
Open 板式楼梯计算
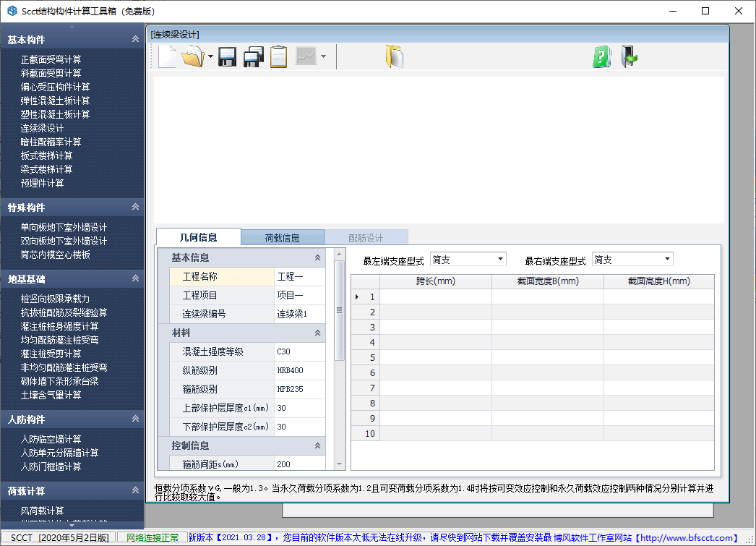click(x=46, y=155)
